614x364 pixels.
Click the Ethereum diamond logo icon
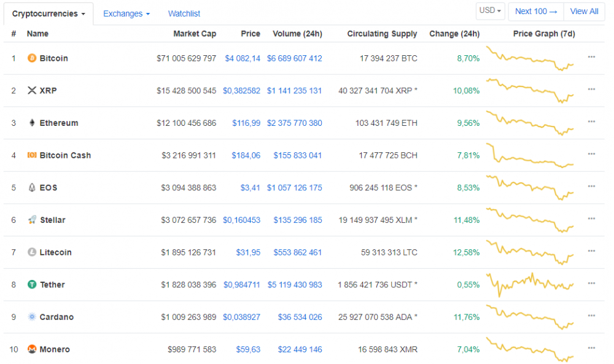[32, 123]
